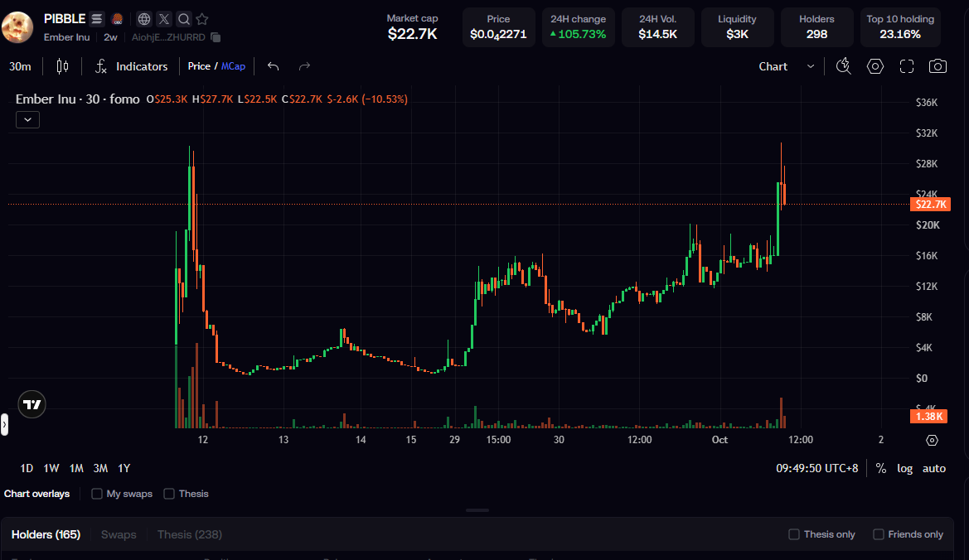Click the PIBBLE token avatar image

point(17,27)
